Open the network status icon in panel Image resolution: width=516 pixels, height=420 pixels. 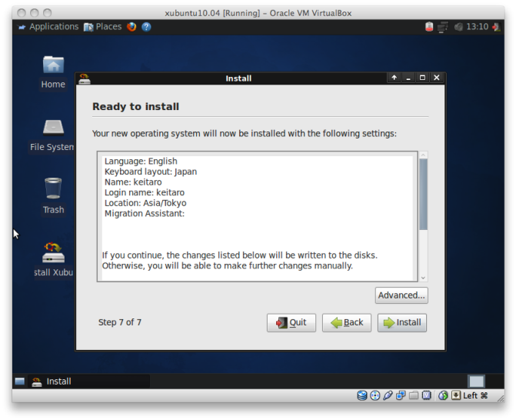[x=443, y=27]
